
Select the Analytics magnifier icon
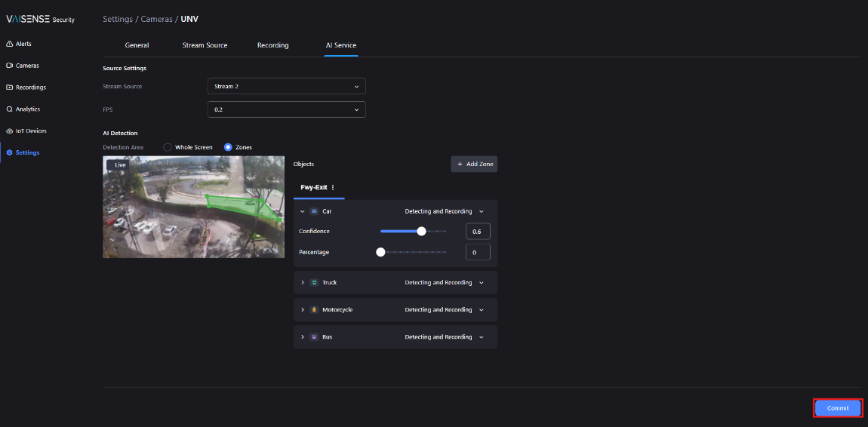pyautogui.click(x=9, y=109)
